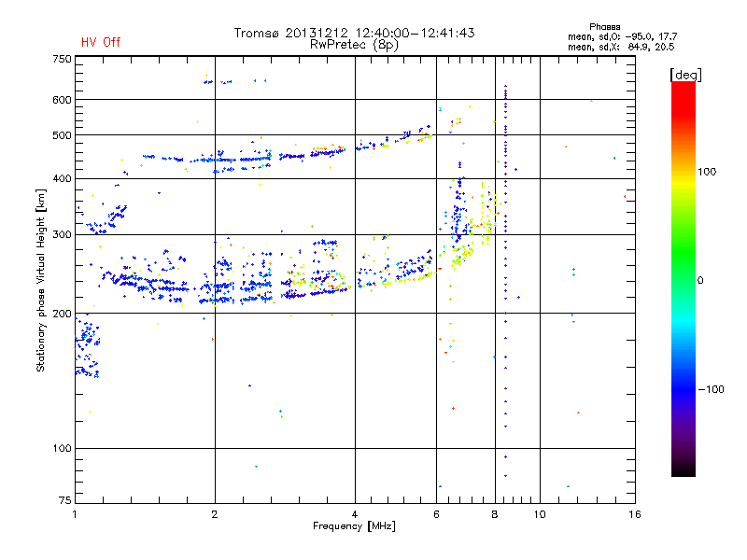Screen dimensions: 747x560
Task: Click the x-axis tick label '10'
Action: [540, 514]
